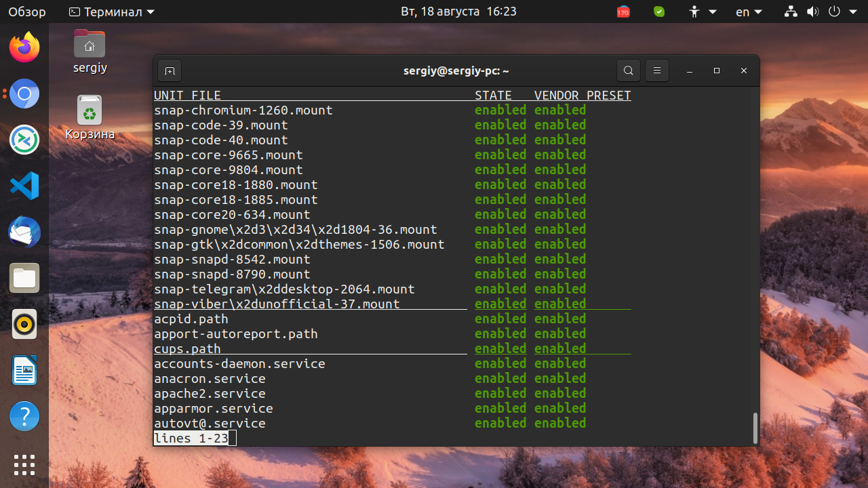Click snap-core18-1880.mount entry
This screenshot has width=868, height=488.
pos(236,184)
